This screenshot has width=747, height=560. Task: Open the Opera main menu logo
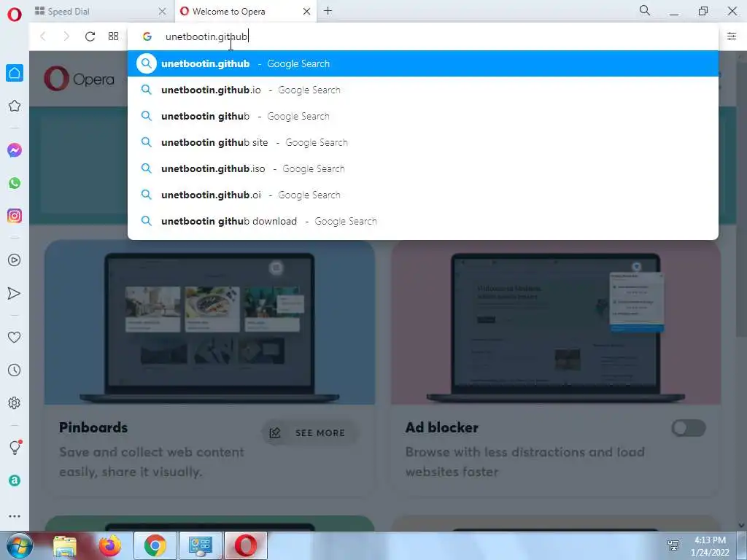coord(15,15)
